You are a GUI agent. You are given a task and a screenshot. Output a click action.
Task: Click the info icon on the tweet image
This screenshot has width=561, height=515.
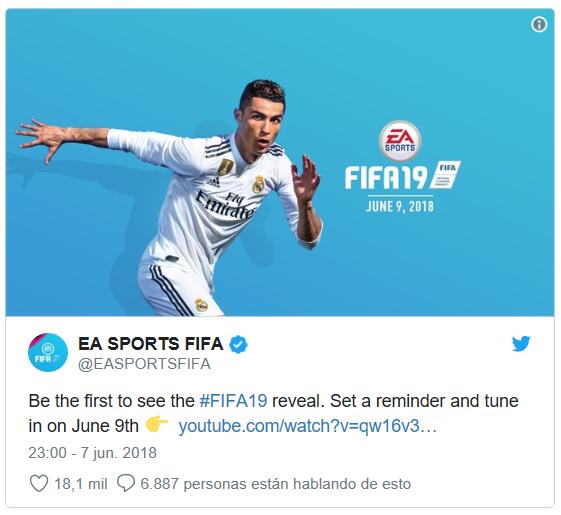539,25
